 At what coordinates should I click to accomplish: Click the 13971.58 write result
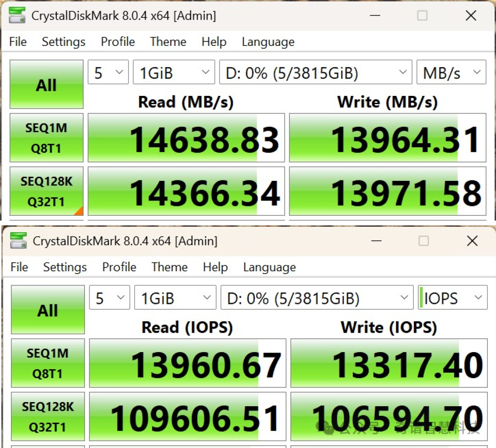pos(388,191)
